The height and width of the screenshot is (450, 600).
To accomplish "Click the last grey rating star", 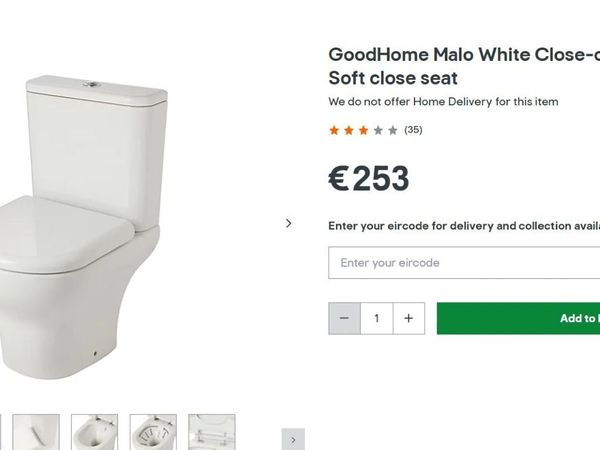I will tap(392, 130).
